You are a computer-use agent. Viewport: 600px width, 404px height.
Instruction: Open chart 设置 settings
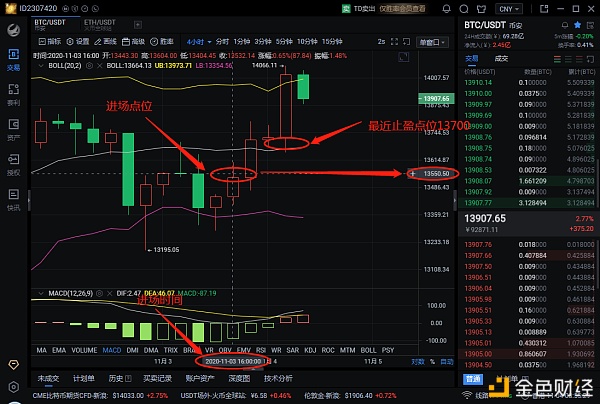(78, 42)
